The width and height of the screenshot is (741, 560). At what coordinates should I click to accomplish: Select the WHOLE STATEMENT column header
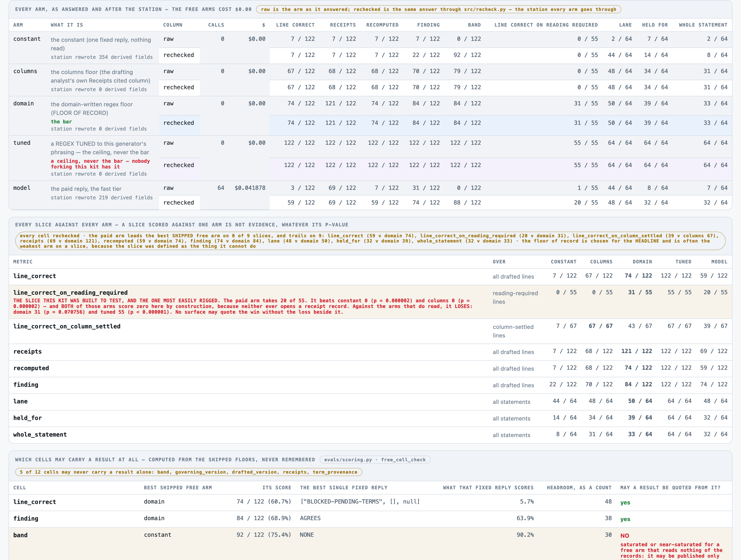(703, 25)
